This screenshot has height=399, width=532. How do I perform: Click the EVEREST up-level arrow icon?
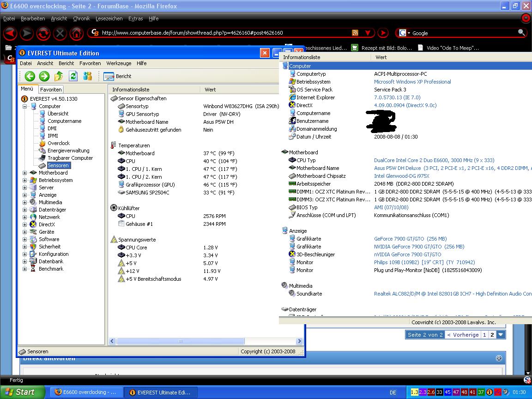coord(58,76)
